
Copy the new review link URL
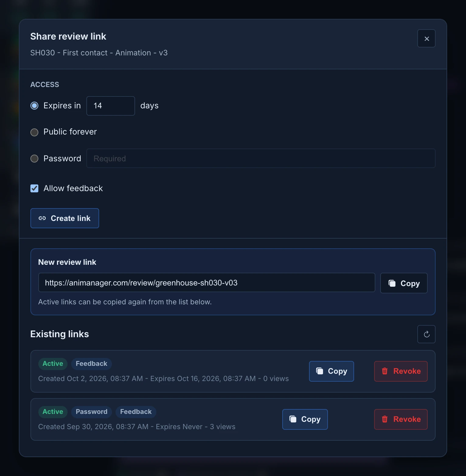tap(404, 283)
